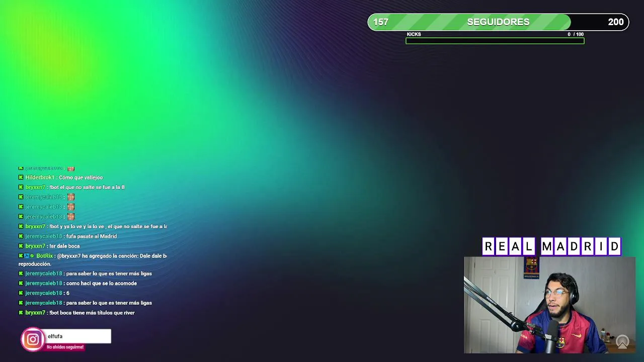Click message 'fufa pasate al Madrid'
The image size is (644, 362).
(x=92, y=236)
